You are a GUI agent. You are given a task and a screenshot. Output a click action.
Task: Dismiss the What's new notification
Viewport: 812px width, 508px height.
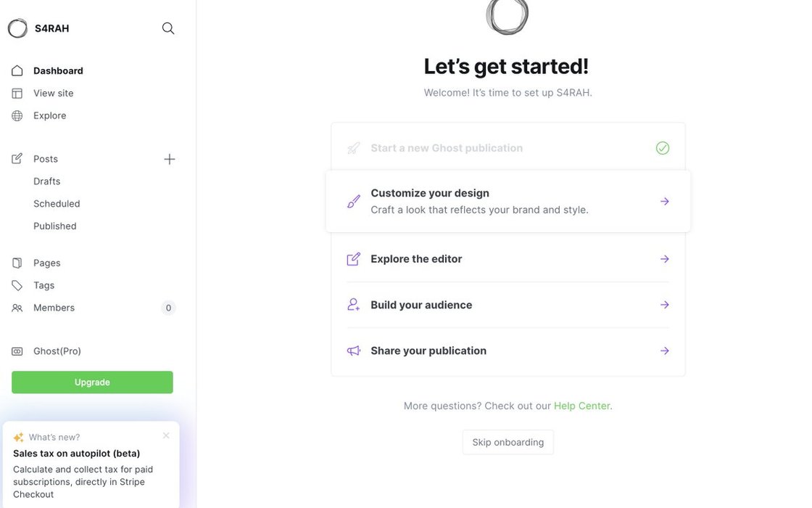[166, 435]
